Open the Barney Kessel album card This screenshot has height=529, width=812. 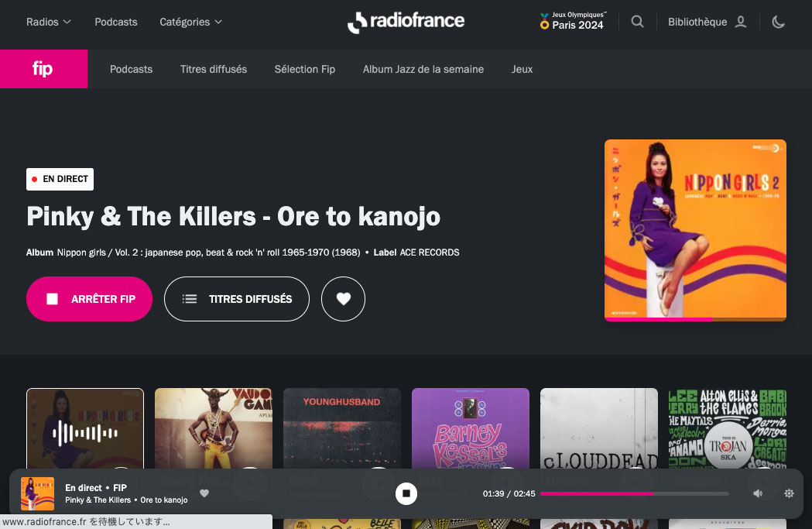pyautogui.click(x=470, y=428)
